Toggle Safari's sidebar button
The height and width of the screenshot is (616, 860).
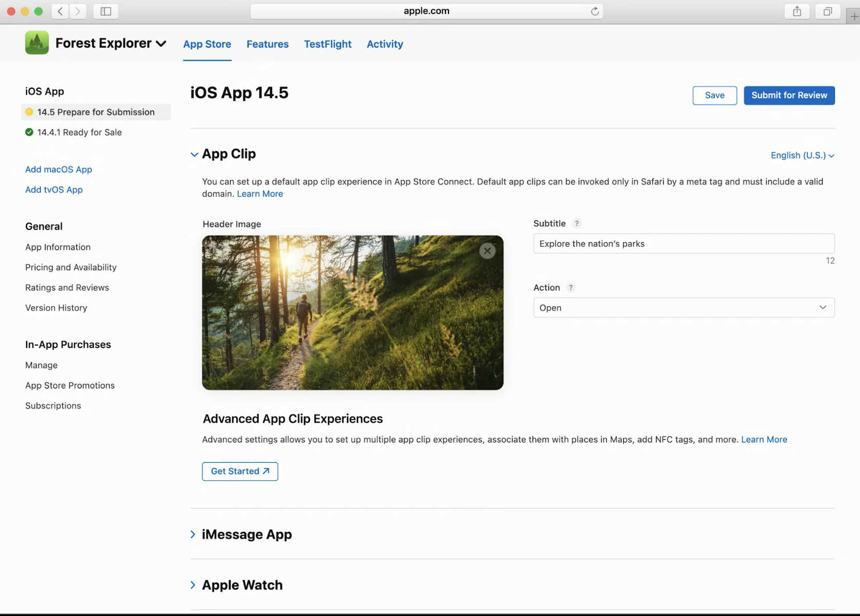click(106, 11)
